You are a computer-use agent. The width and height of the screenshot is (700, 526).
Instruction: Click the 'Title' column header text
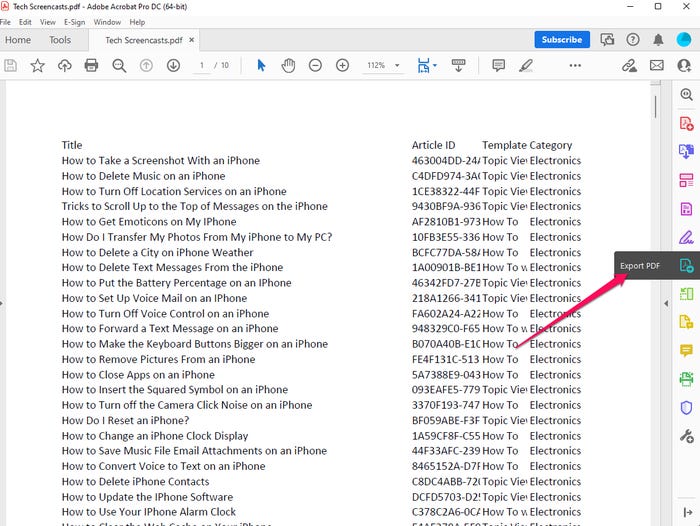[72, 145]
